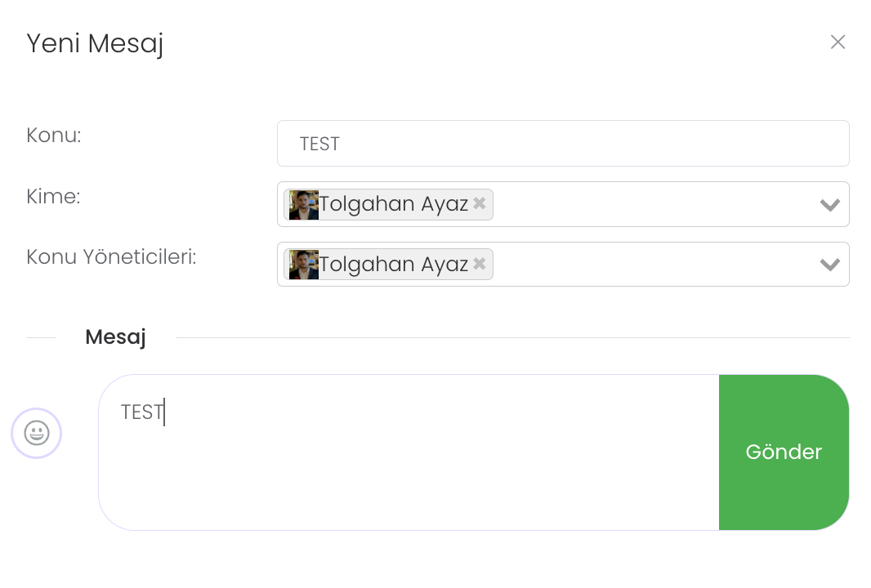The width and height of the screenshot is (871, 588).
Task: Expand the Kime recipients dropdown arrow
Action: pyautogui.click(x=829, y=205)
